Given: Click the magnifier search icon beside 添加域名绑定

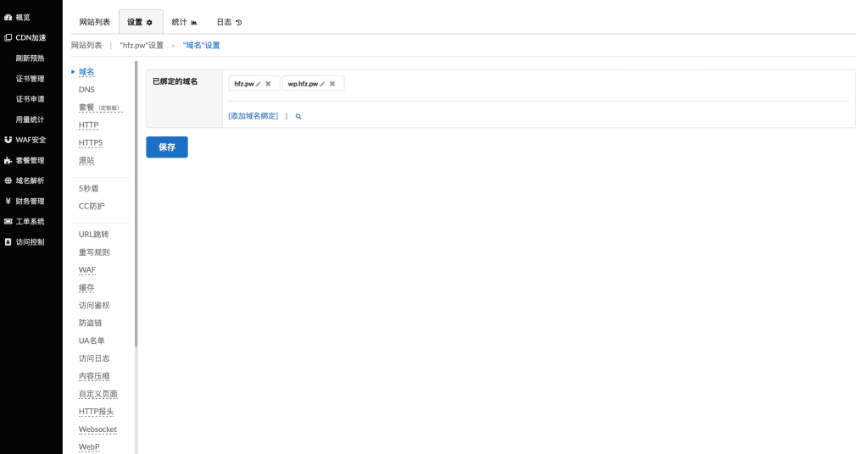Looking at the screenshot, I should pyautogui.click(x=298, y=116).
